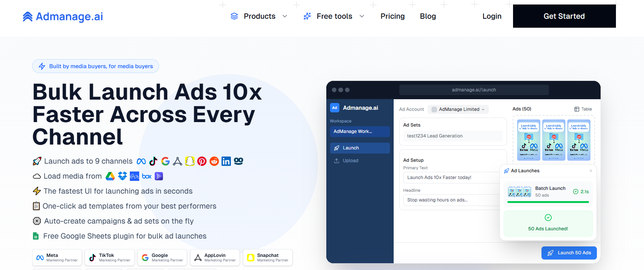Click the AppLovin Marketing Partner badge
Image resolution: width=644 pixels, height=270 pixels.
point(215,258)
